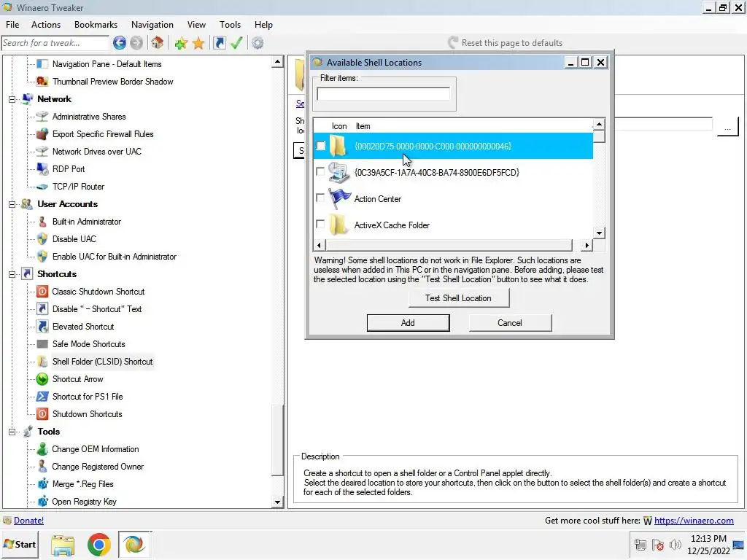
Task: Collapse the User Accounts tree category
Action: (x=12, y=205)
